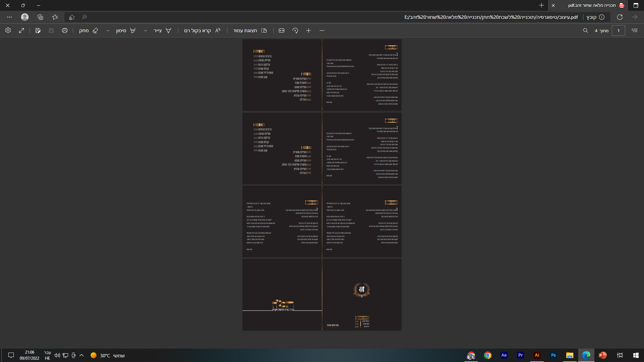
Task: Toggle the table of contents sidebar
Action: (635, 31)
